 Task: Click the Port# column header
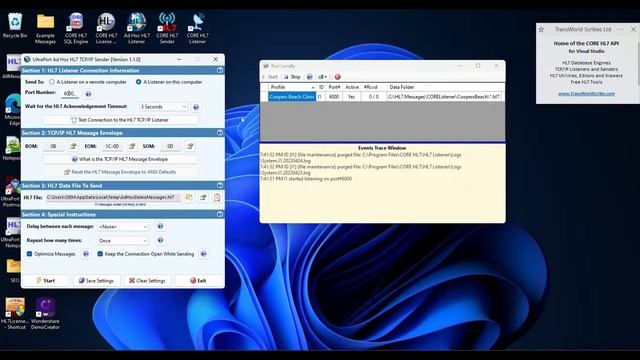coord(334,87)
